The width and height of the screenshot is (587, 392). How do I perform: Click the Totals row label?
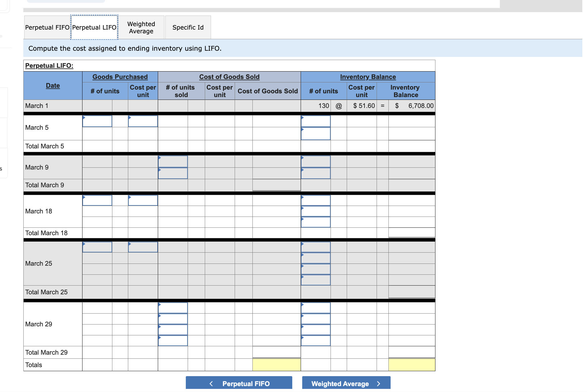(34, 365)
